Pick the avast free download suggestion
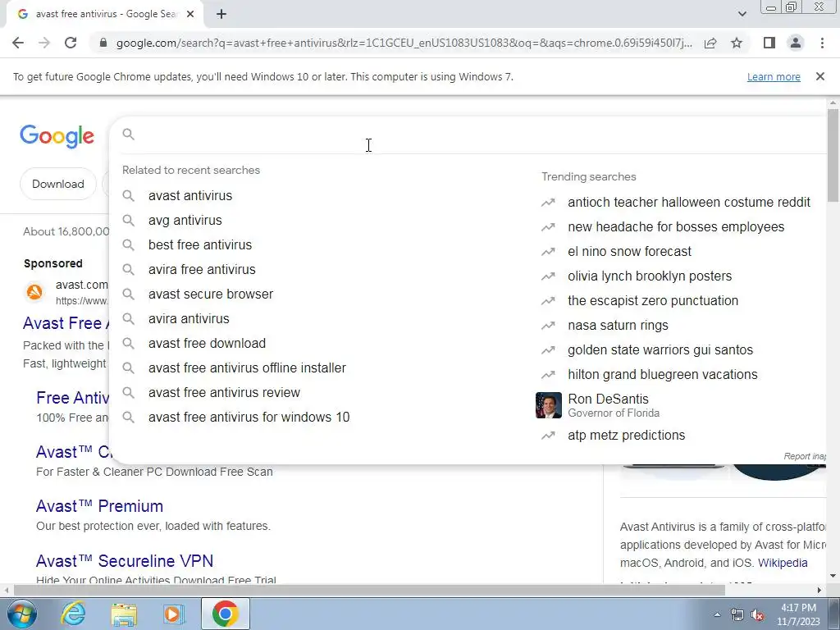Viewport: 840px width, 630px height. [x=207, y=344]
